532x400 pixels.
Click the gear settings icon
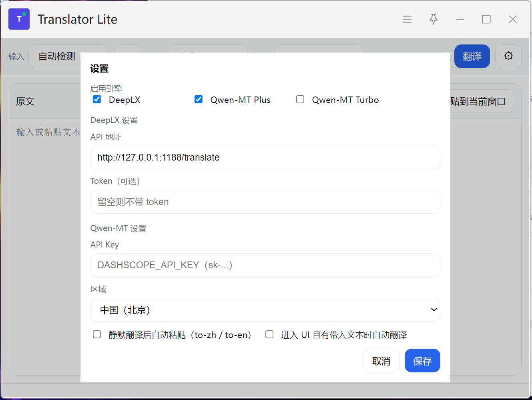[508, 56]
